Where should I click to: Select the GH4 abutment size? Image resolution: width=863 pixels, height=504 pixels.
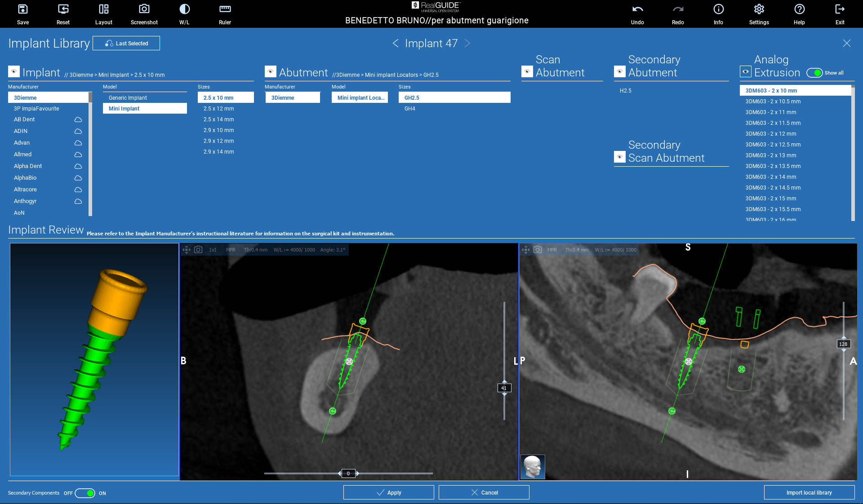pos(409,109)
